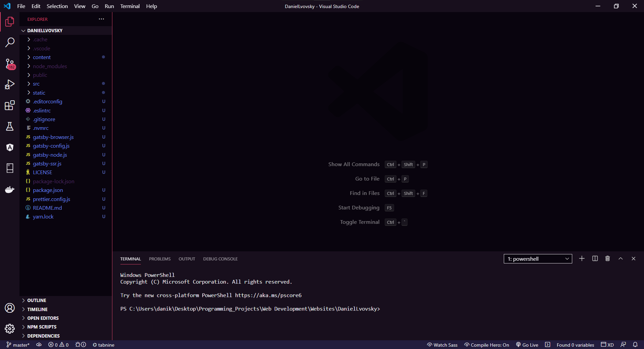The width and height of the screenshot is (644, 349).
Task: Open gatsby-config.js file
Action: click(x=65, y=146)
